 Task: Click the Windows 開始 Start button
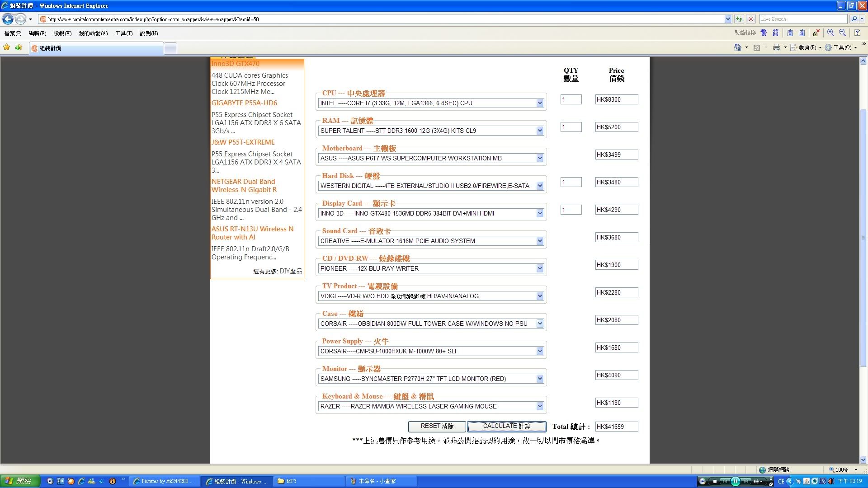pos(20,481)
